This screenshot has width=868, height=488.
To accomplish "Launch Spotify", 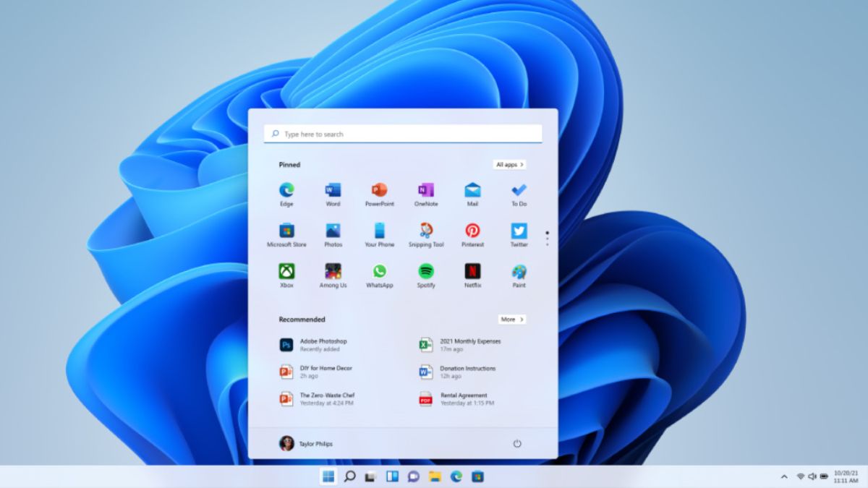I will click(x=426, y=275).
